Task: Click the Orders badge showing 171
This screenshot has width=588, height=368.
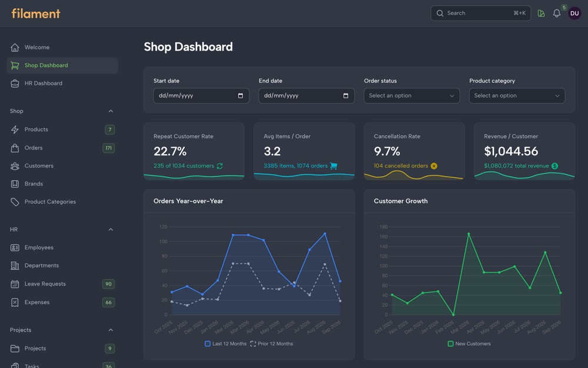Action: [109, 148]
